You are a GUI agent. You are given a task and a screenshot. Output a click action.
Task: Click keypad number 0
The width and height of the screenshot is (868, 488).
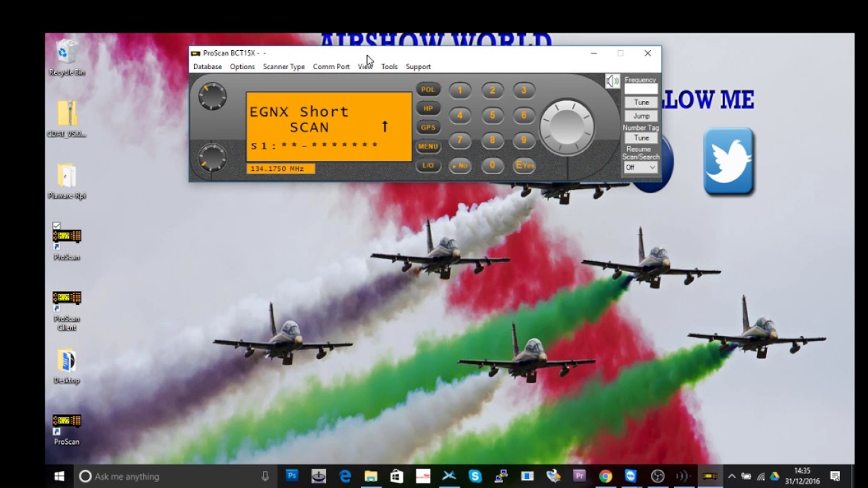point(492,165)
